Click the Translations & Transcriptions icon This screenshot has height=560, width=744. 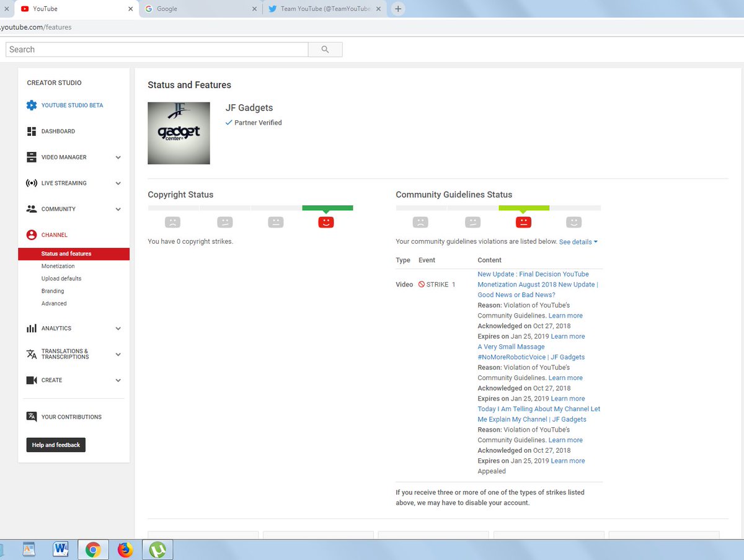coord(32,354)
